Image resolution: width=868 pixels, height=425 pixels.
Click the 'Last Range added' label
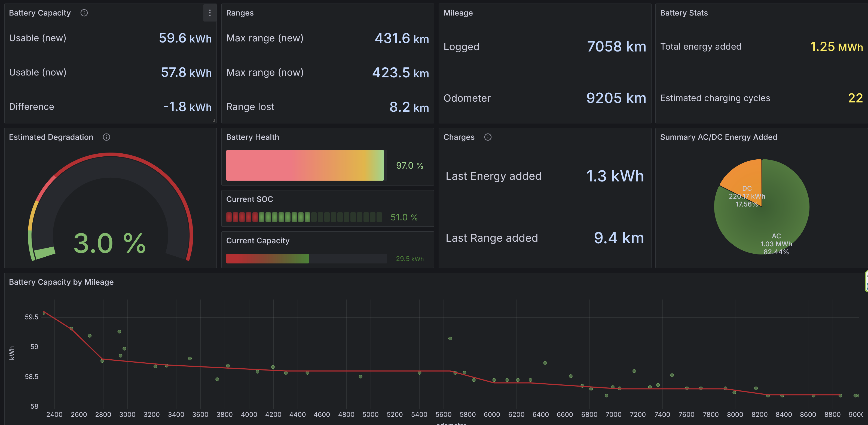point(492,238)
